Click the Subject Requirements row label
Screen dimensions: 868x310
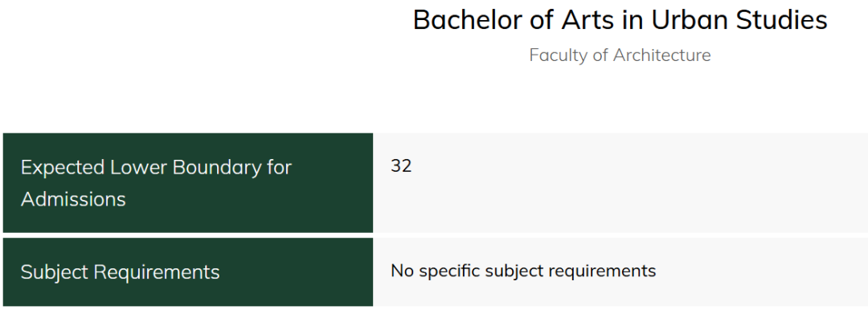(x=120, y=271)
